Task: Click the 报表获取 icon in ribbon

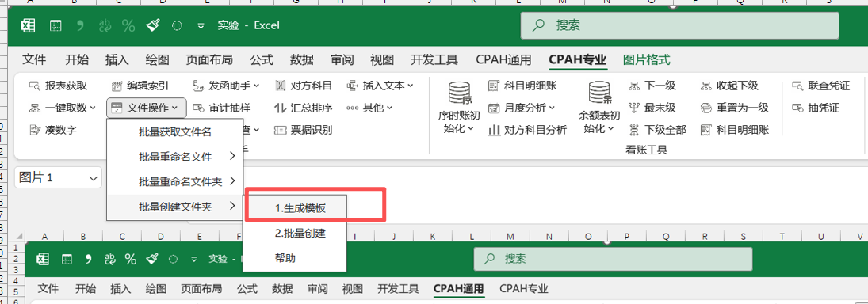Action: [35, 85]
